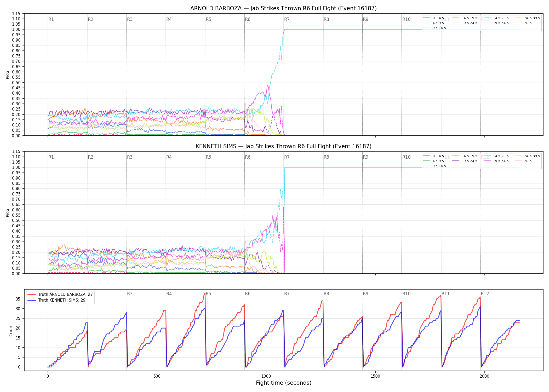549x392 pixels.
Task: Click the blue line swatch beside Truth KENNETH SIMS
Action: click(x=32, y=300)
